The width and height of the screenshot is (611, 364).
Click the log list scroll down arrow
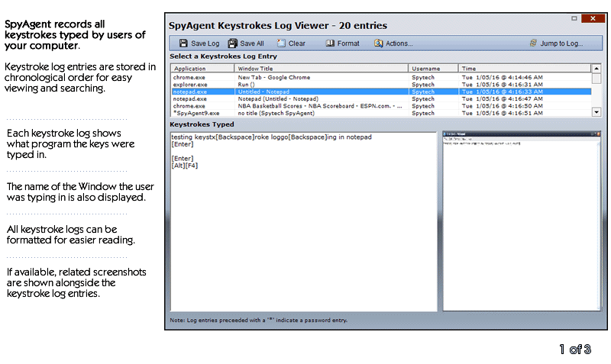[x=596, y=112]
